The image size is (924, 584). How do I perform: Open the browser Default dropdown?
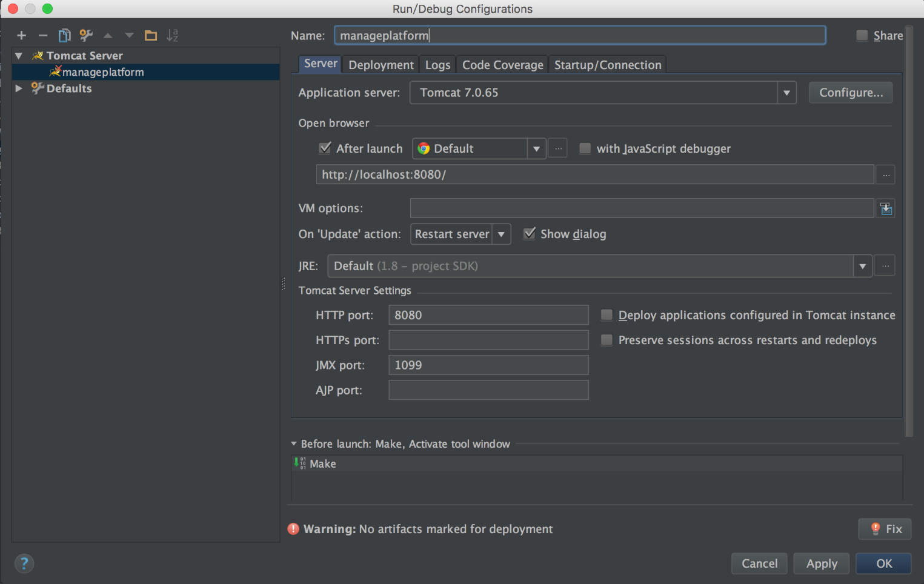click(x=536, y=148)
